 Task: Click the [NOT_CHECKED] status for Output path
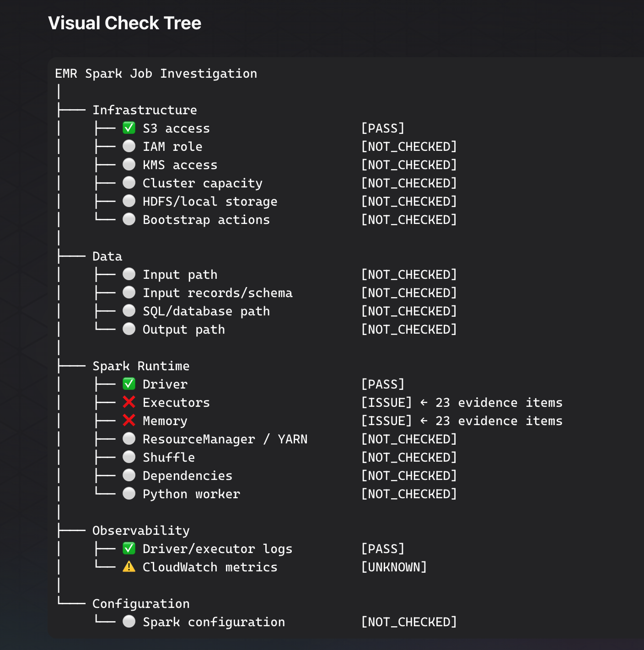tap(409, 330)
